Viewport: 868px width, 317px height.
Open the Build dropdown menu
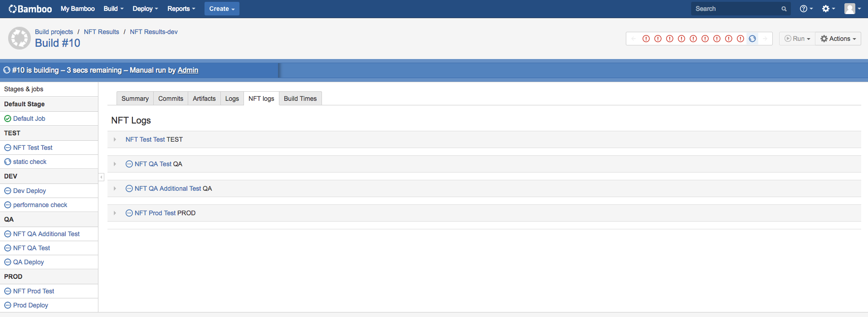[113, 9]
